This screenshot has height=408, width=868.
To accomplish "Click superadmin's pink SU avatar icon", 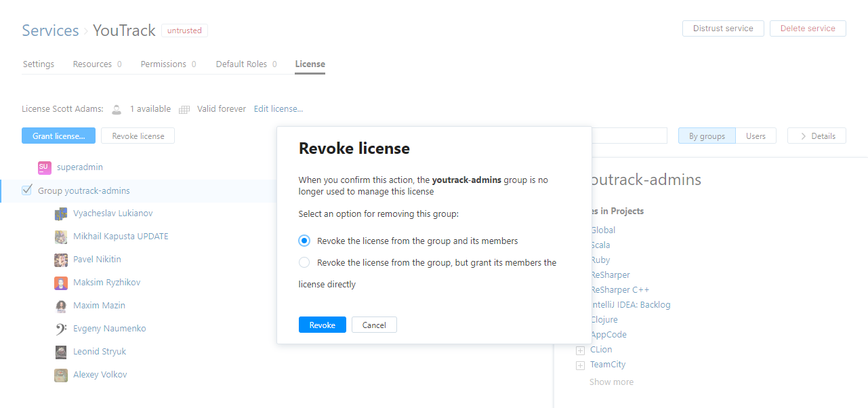I will [x=44, y=167].
